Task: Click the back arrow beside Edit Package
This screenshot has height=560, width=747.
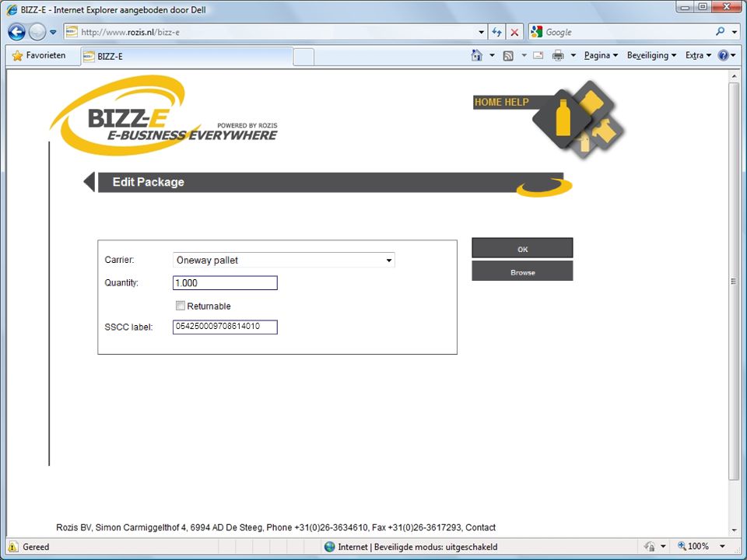Action: pos(89,182)
